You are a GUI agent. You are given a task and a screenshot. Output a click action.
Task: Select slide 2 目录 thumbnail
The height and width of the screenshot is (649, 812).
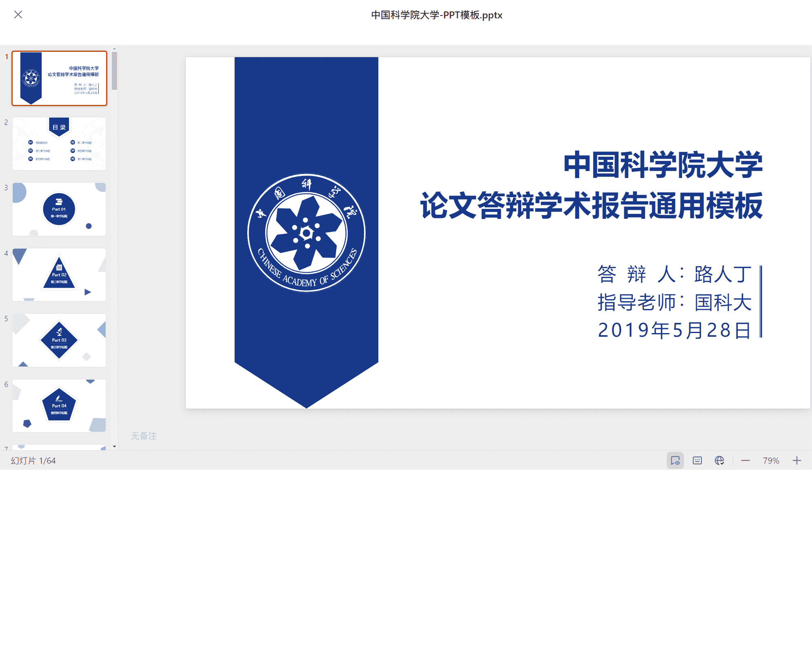pyautogui.click(x=59, y=144)
